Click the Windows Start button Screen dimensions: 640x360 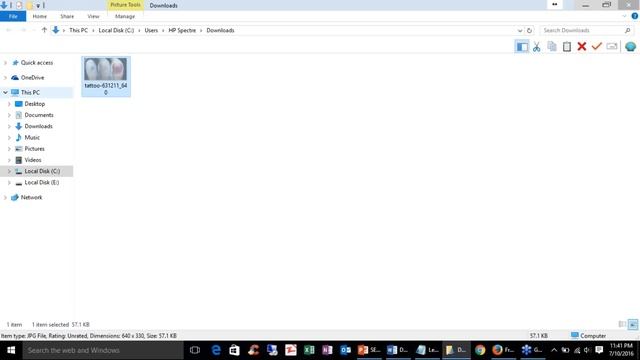tap(11, 350)
